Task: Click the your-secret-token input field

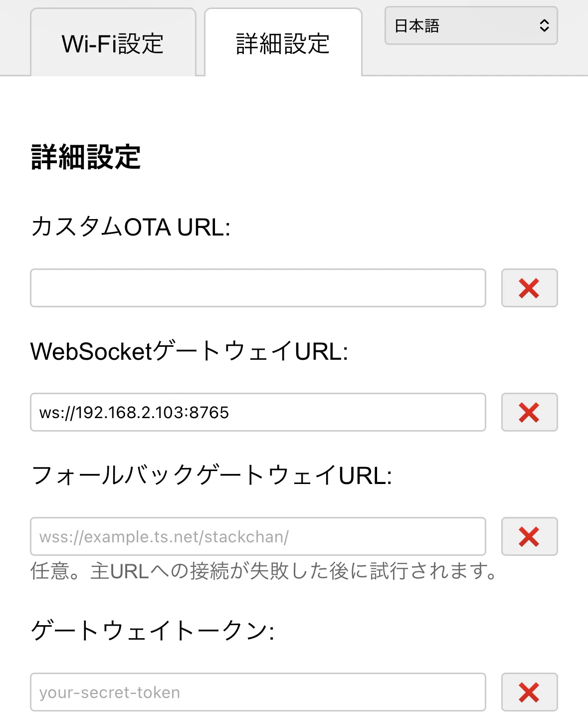Action: coord(258,692)
